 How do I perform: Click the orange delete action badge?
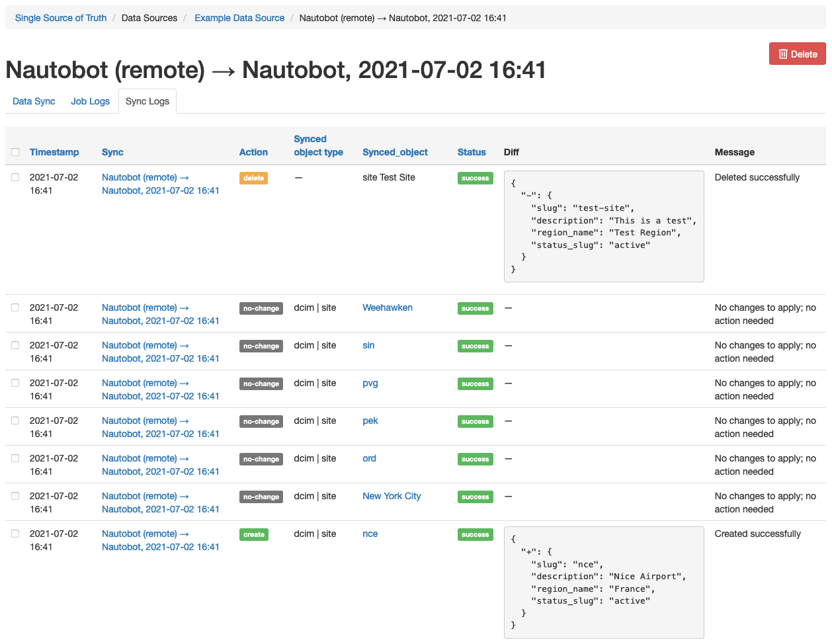coord(253,177)
